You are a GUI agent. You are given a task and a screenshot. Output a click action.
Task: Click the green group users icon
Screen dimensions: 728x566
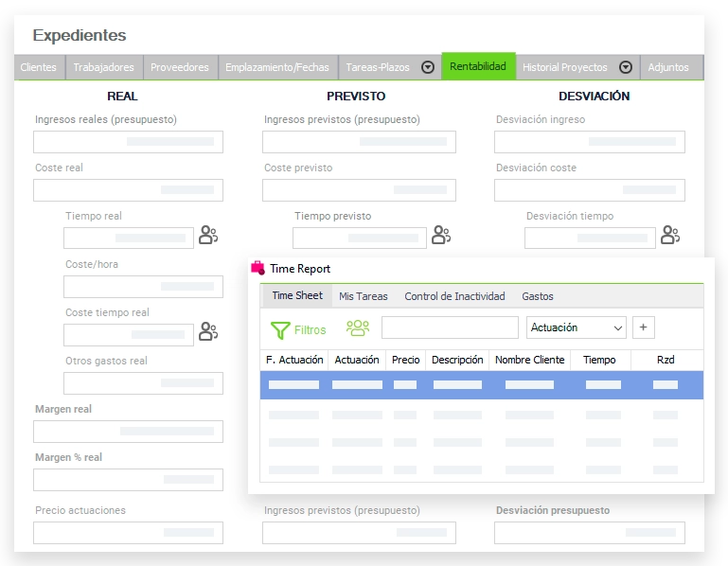click(x=358, y=328)
